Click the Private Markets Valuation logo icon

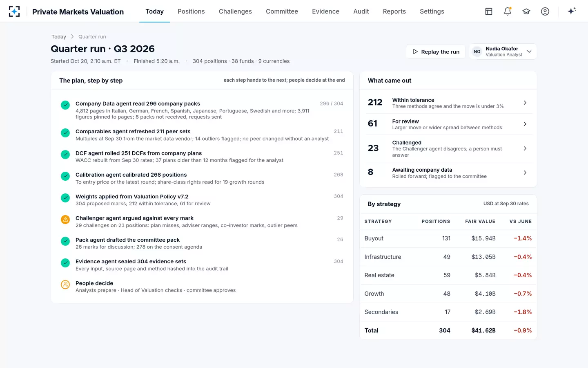click(14, 11)
